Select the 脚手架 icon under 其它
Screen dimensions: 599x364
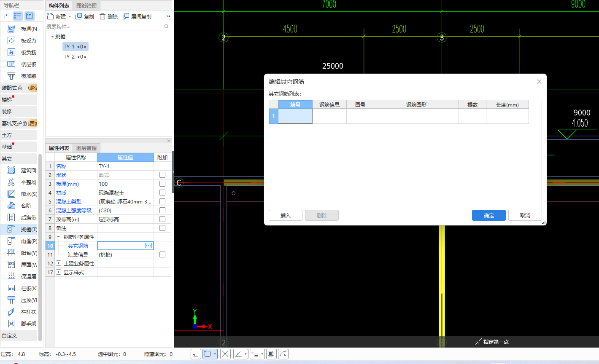click(11, 324)
